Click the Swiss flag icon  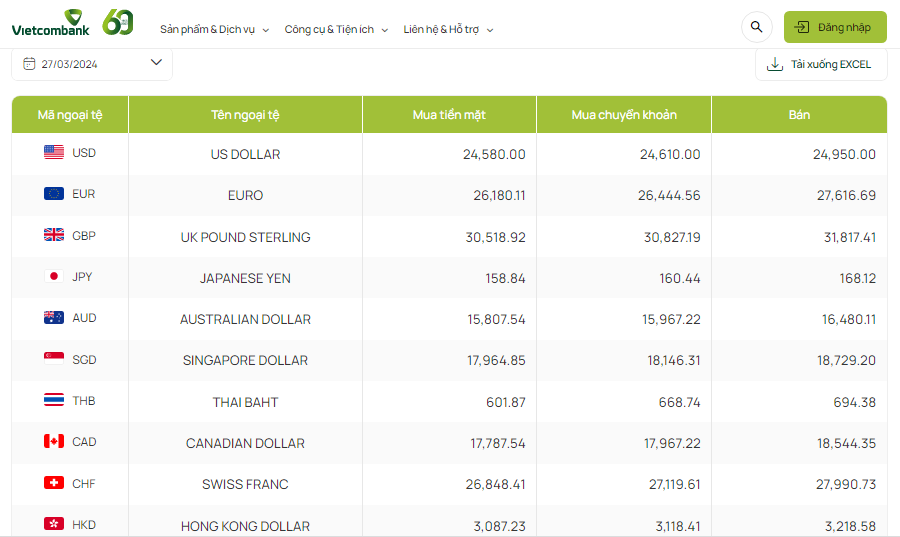(54, 483)
